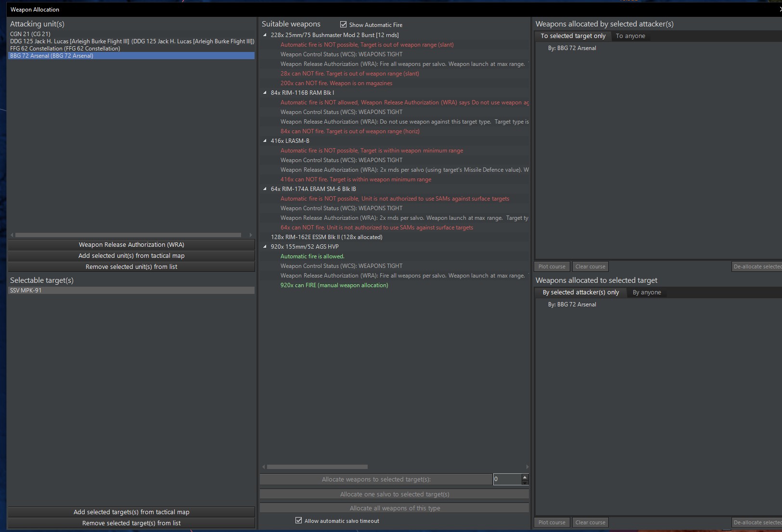Click Remove selected unit(s) from list
The width and height of the screenshot is (782, 532).
point(131,266)
